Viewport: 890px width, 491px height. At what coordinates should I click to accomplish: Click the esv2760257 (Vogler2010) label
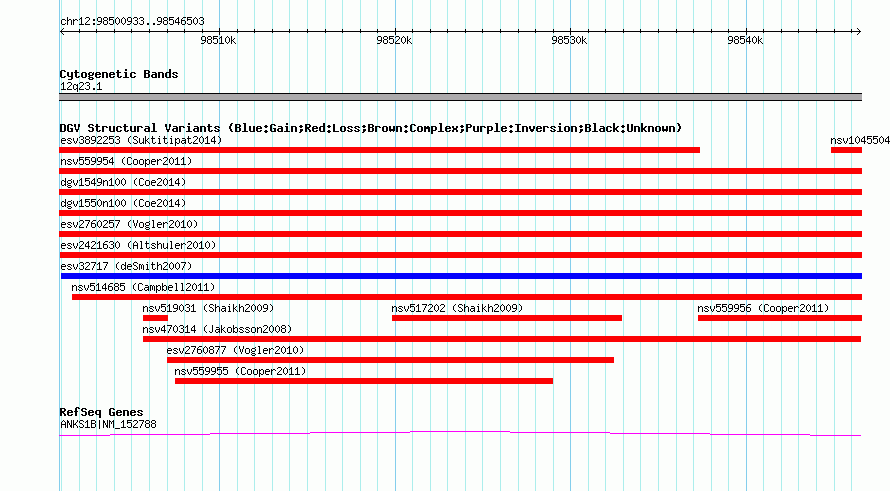click(x=129, y=224)
